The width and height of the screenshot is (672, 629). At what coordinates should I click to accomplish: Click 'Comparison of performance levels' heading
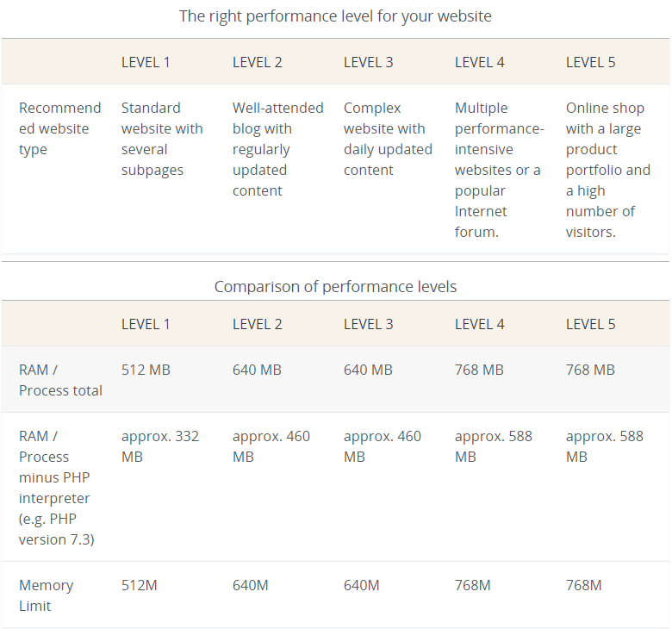[x=335, y=286]
